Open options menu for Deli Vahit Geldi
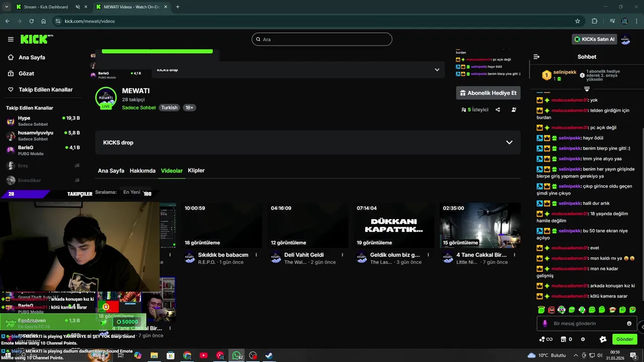The width and height of the screenshot is (644, 362). (x=342, y=255)
